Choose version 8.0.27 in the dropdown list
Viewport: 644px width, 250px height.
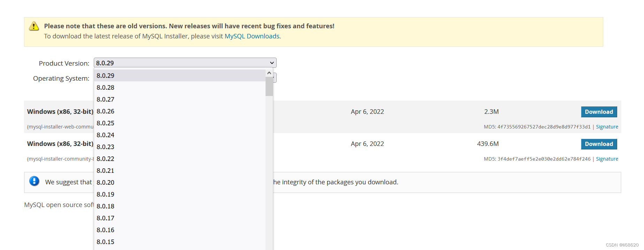click(180, 99)
